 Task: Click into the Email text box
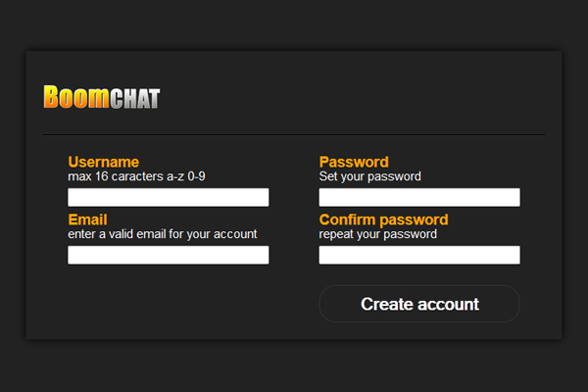(x=168, y=255)
